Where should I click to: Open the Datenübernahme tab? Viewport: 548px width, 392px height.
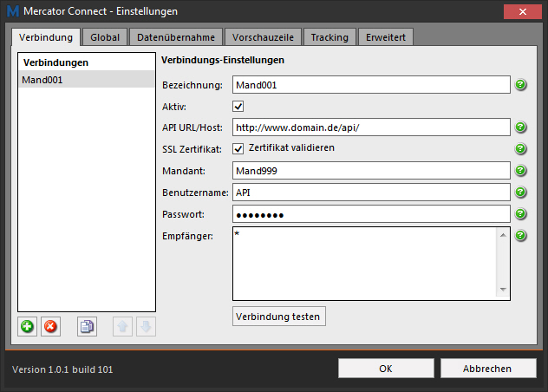coord(176,37)
